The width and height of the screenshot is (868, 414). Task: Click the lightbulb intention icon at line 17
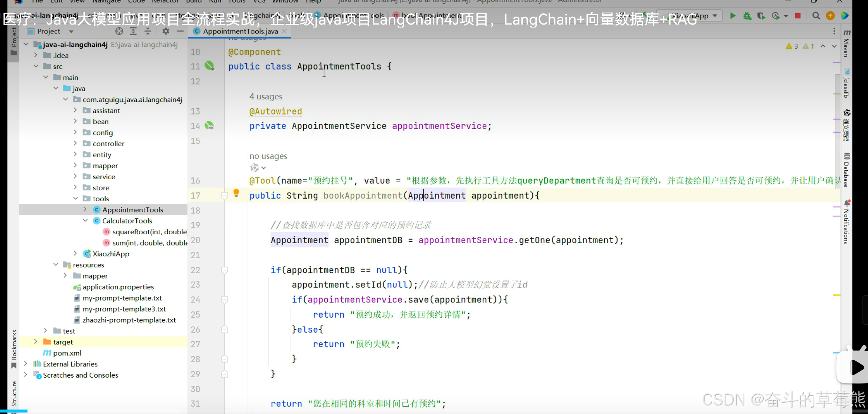236,193
